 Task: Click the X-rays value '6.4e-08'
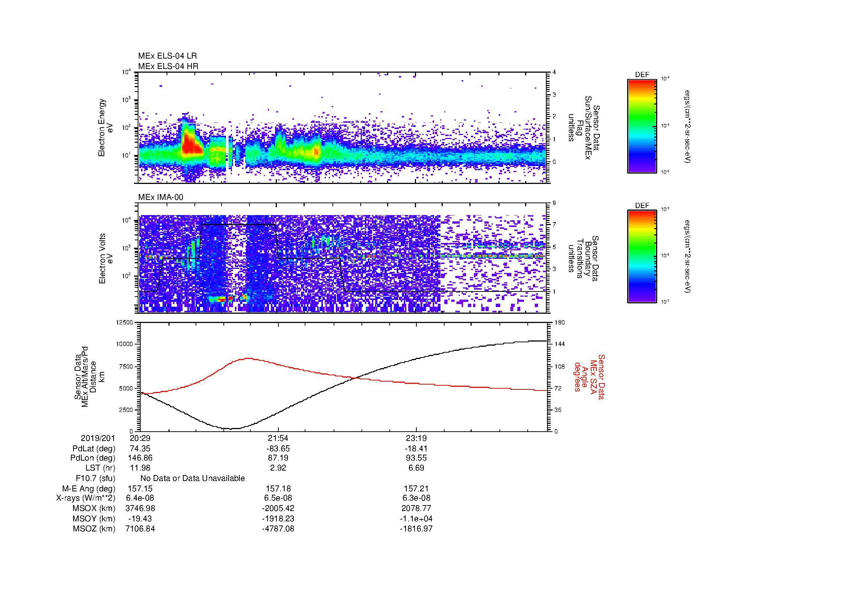pos(140,498)
